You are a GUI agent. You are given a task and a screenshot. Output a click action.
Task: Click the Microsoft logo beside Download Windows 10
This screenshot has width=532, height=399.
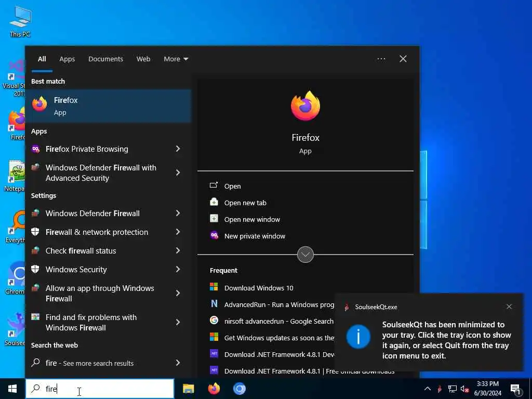[214, 287]
